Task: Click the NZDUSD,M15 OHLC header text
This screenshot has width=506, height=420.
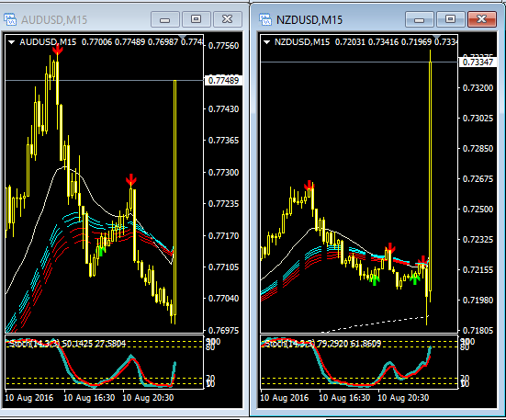Action: (x=365, y=42)
